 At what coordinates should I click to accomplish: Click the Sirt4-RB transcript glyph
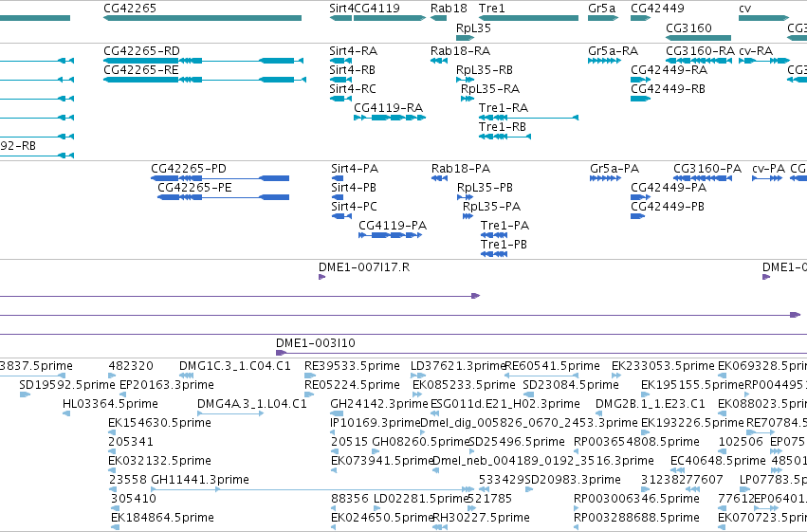(x=340, y=80)
